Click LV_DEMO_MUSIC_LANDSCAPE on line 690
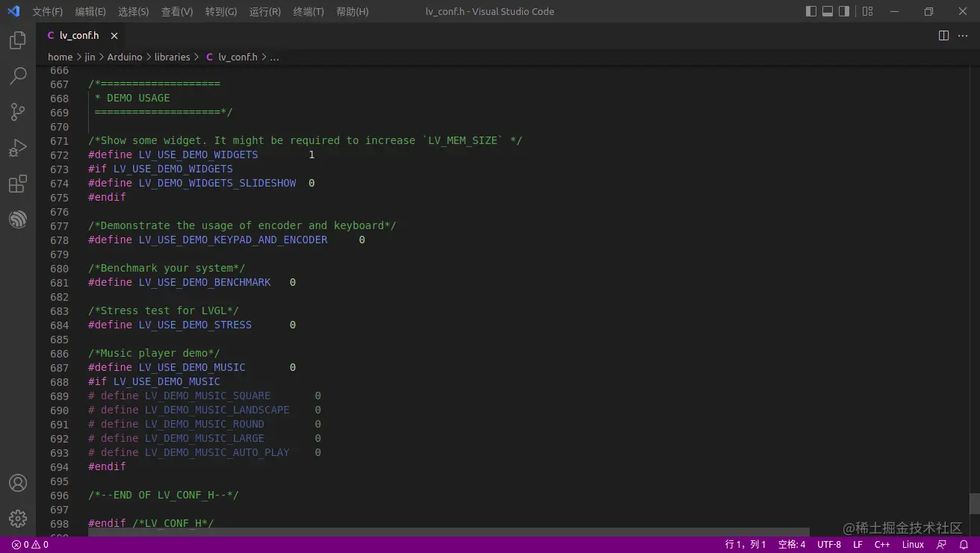Screen dimensions: 980x553 click(x=217, y=410)
